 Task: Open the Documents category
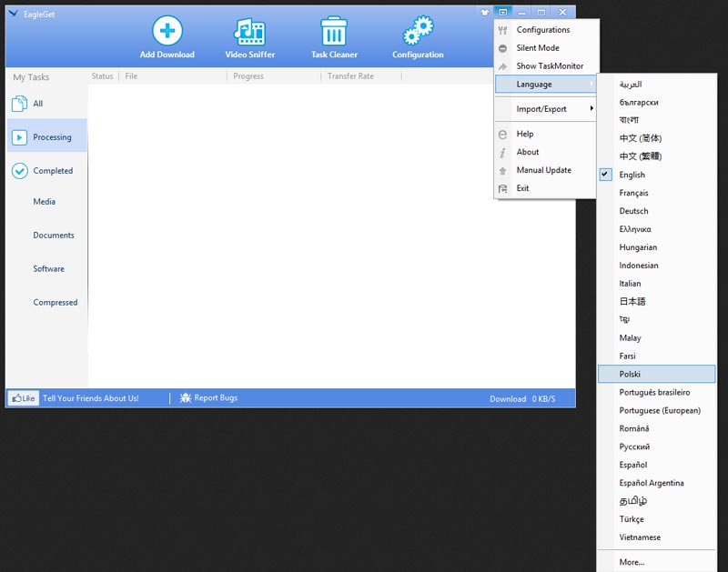pos(54,236)
